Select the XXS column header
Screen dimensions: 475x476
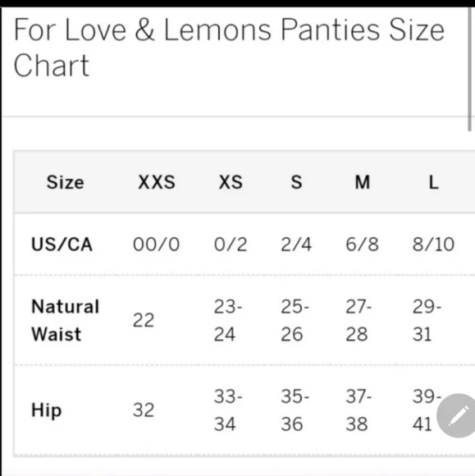pyautogui.click(x=157, y=182)
